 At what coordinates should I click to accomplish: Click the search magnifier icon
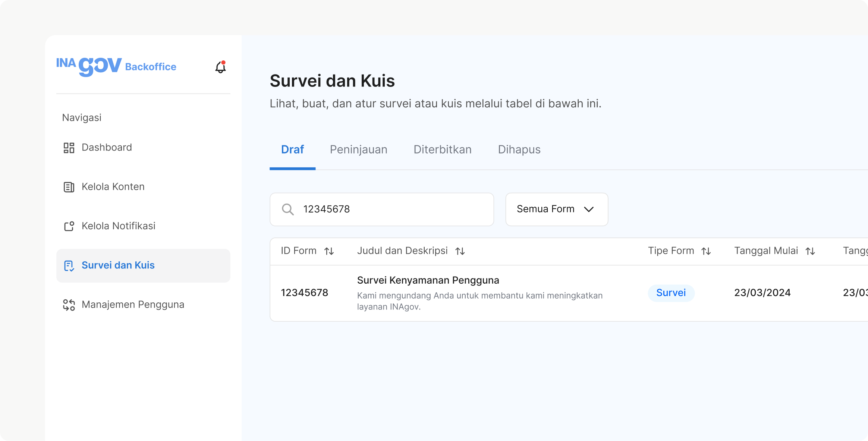287,209
